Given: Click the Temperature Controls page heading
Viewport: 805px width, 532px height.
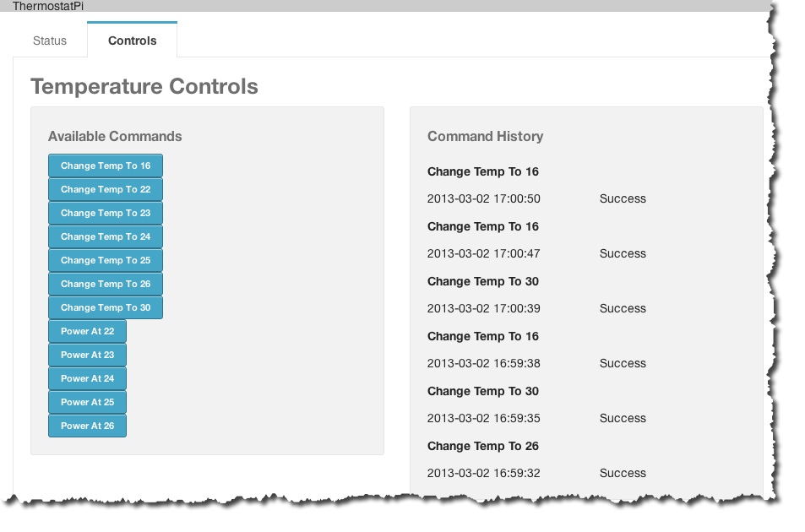Looking at the screenshot, I should (x=144, y=87).
